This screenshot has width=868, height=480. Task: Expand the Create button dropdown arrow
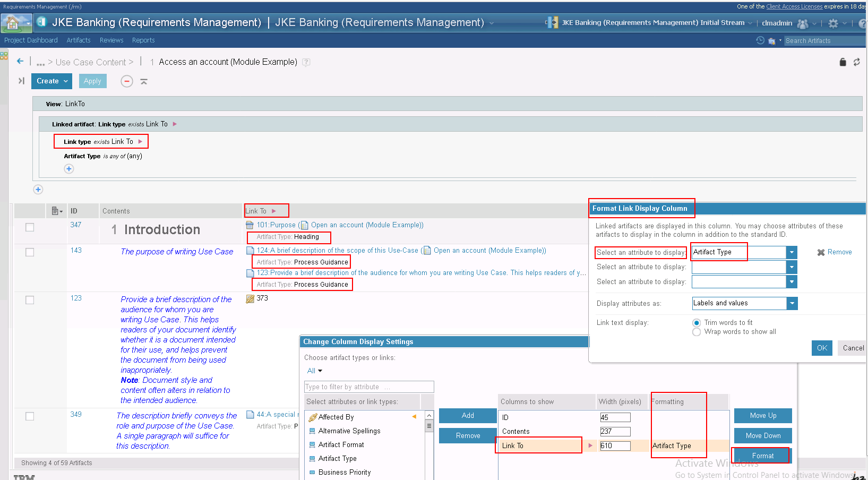pyautogui.click(x=66, y=81)
